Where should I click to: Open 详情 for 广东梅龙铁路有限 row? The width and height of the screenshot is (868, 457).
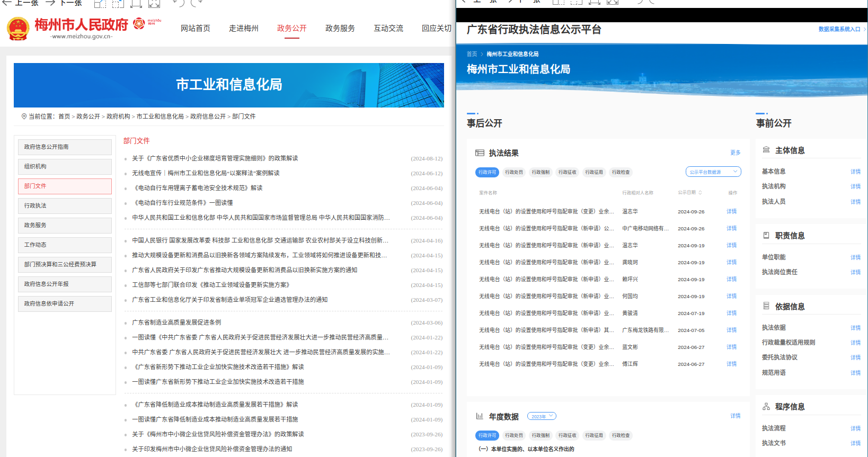(732, 330)
